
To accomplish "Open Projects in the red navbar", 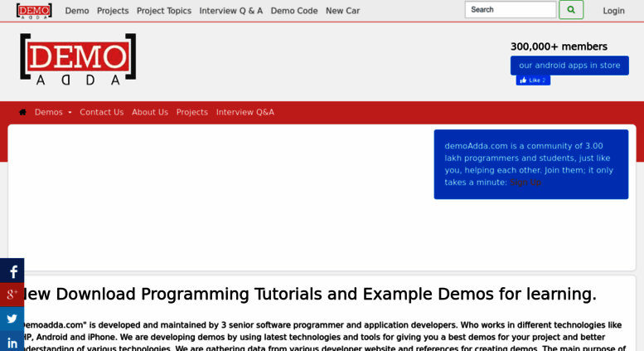I will click(192, 112).
